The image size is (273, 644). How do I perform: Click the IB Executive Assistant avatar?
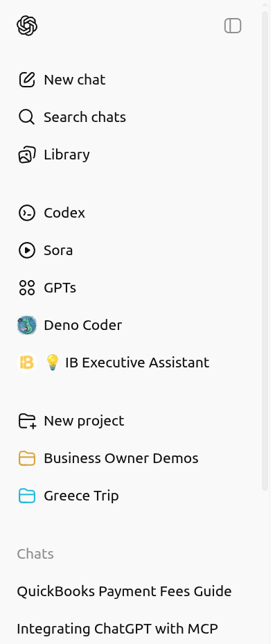(x=27, y=363)
